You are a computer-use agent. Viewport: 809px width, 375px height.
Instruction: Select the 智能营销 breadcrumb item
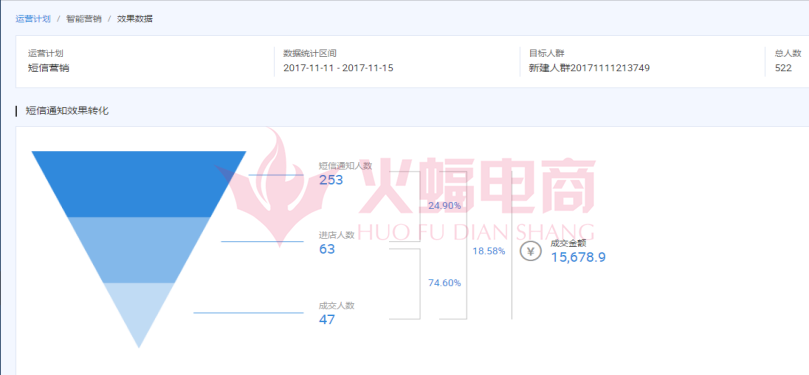[x=84, y=19]
